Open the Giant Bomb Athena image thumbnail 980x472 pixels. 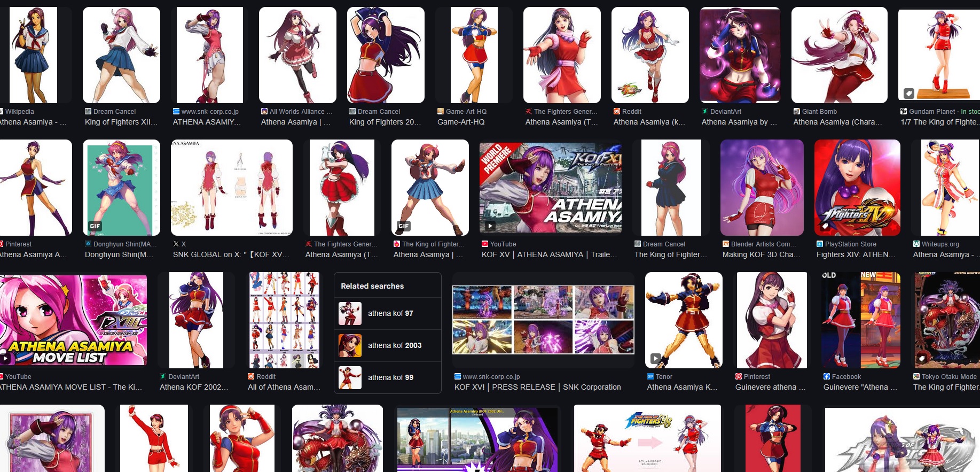840,55
